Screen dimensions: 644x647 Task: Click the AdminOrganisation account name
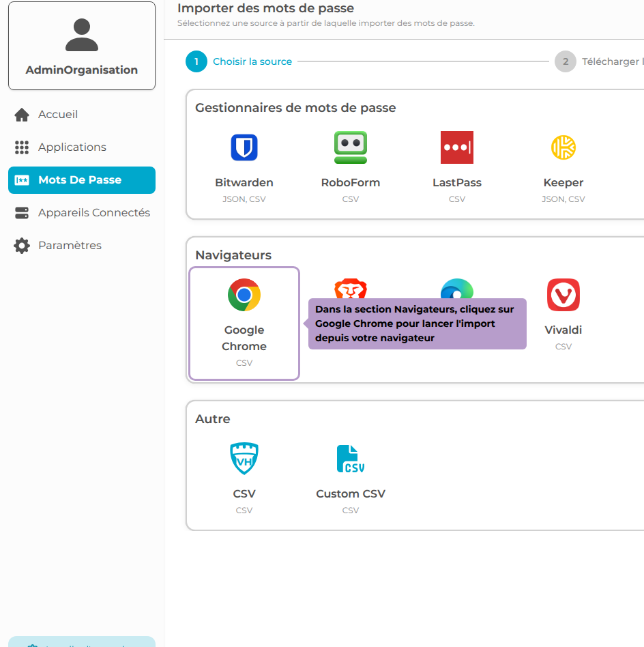click(82, 70)
